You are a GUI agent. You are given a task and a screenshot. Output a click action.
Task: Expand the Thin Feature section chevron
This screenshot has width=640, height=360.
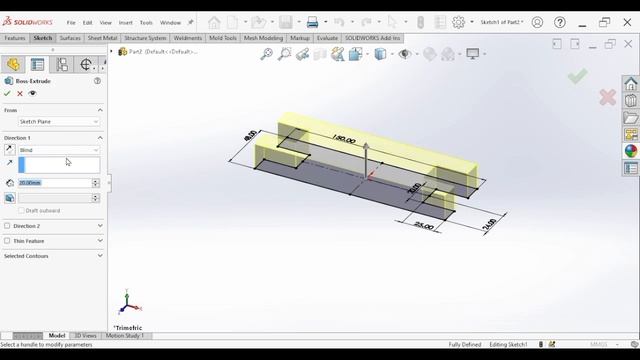point(100,241)
